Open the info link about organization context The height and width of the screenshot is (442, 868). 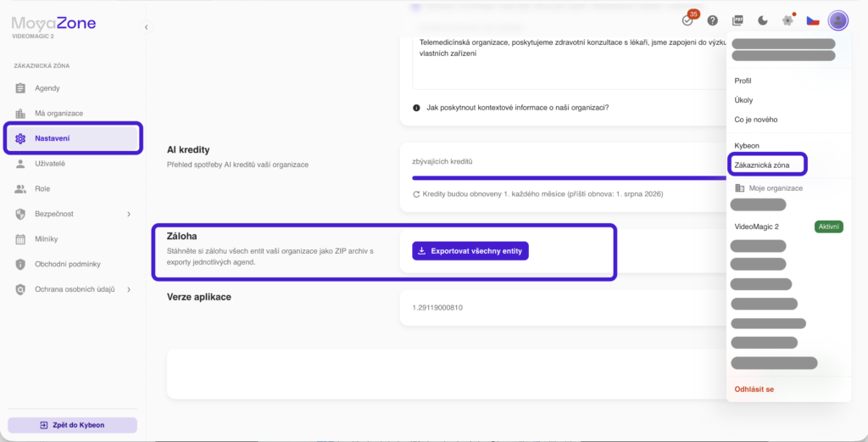(518, 108)
